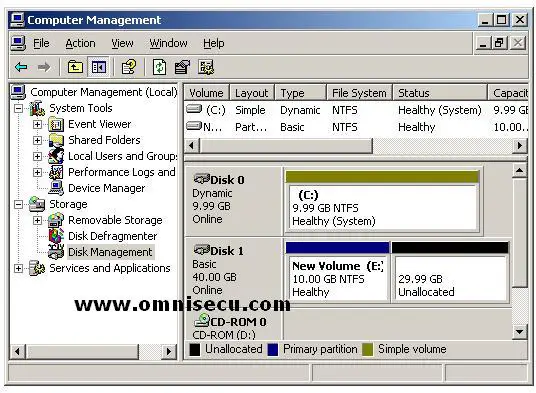Click the Refresh toolbar icon

[x=159, y=67]
